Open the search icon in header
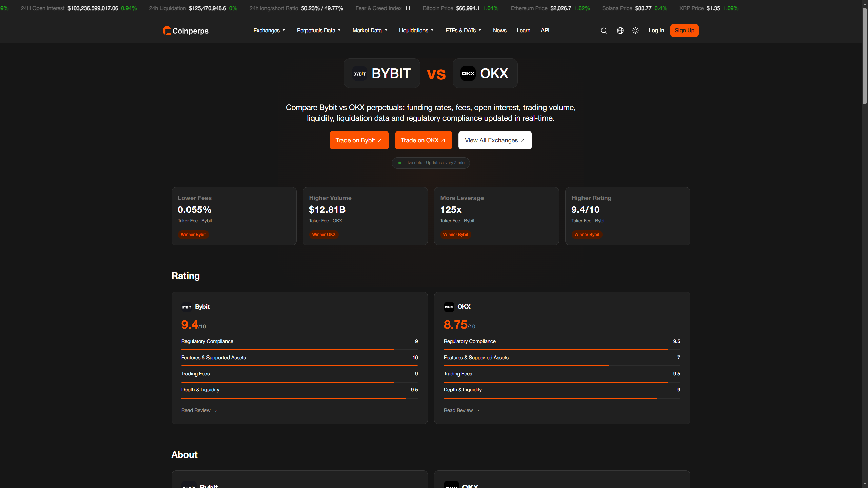Viewport: 868px width, 488px height. click(604, 30)
